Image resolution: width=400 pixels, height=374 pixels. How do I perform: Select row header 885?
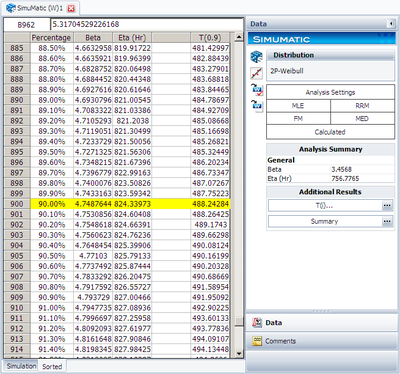[x=17, y=48]
